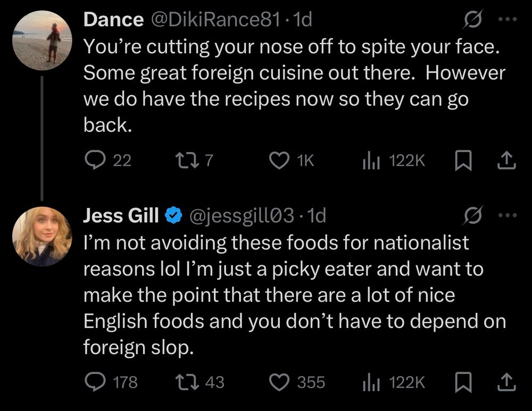Image resolution: width=532 pixels, height=411 pixels.
Task: Open Grok icon on Jess Gill's tweet
Action: tap(470, 215)
